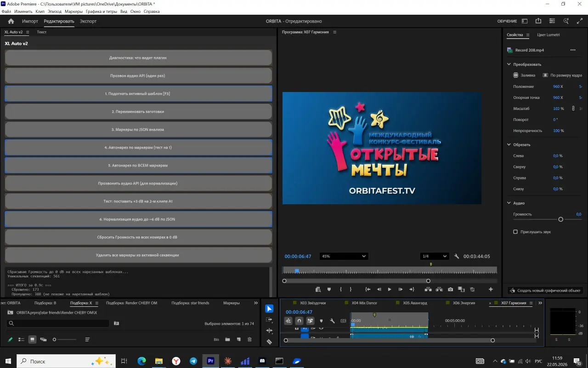Launch Microsoft Edge from taskbar

click(x=141, y=361)
